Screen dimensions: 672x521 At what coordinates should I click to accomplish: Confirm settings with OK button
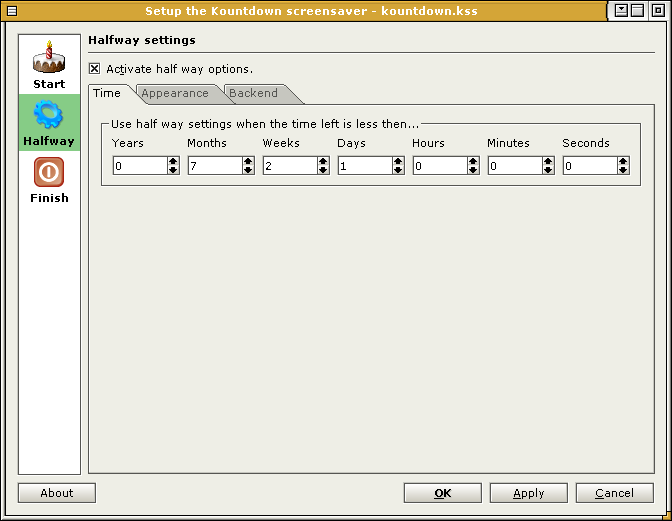tap(443, 493)
